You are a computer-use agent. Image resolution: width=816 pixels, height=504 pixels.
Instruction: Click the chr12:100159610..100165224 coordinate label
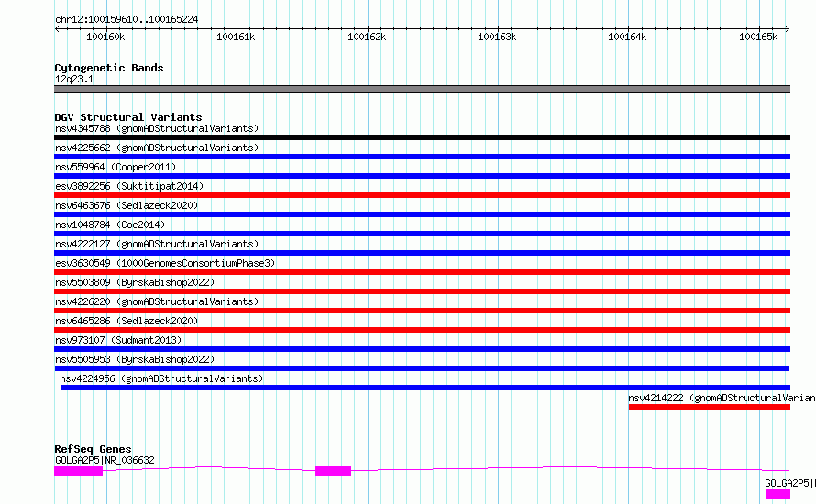click(127, 19)
